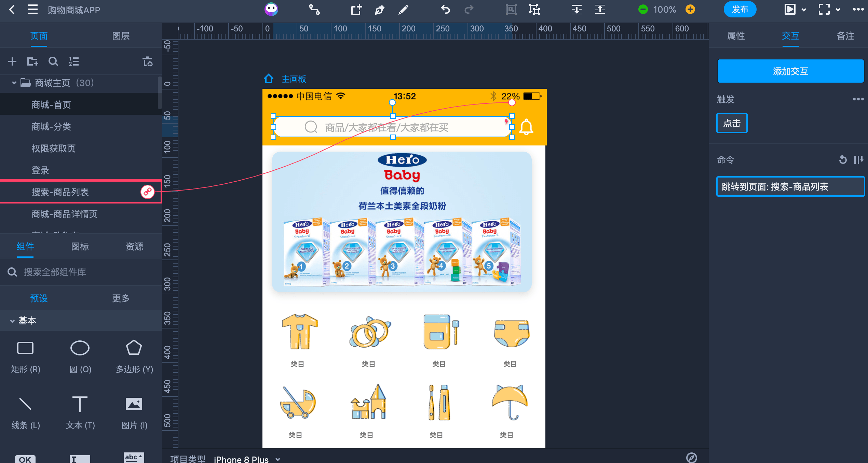
Task: Switch to the 属性 tab
Action: tap(736, 36)
